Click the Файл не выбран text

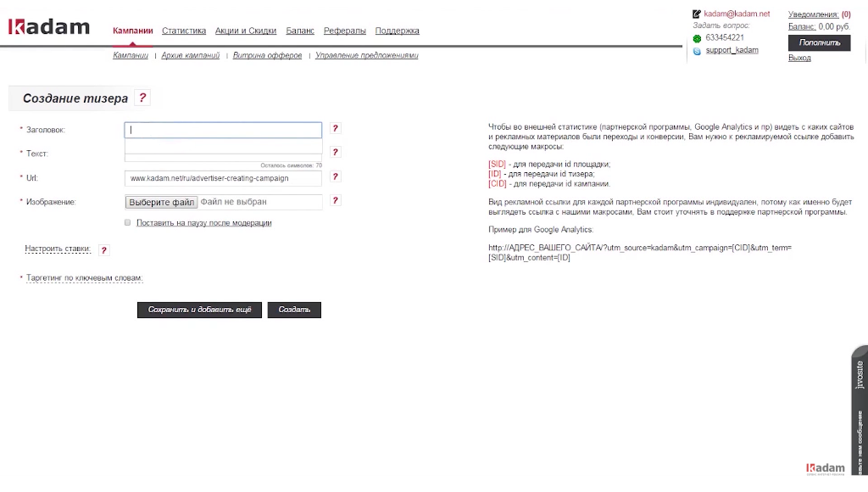pyautogui.click(x=234, y=202)
